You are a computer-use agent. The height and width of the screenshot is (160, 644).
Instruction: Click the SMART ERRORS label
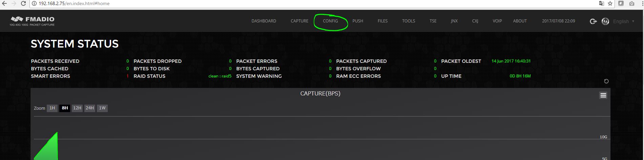(50, 76)
